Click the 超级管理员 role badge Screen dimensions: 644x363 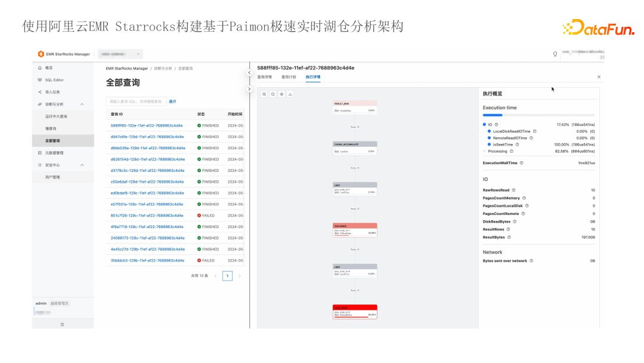coord(60,303)
